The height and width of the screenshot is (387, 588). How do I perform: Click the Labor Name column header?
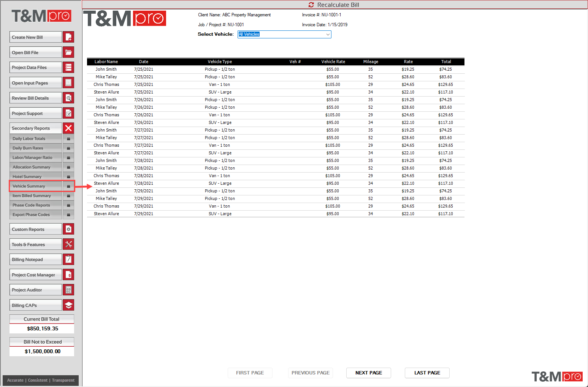[106, 62]
